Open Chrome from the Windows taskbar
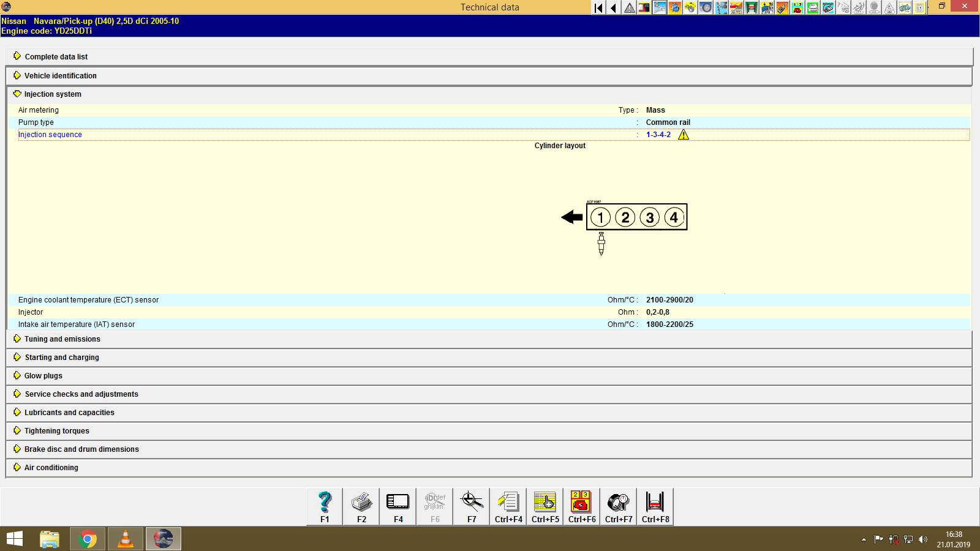The width and height of the screenshot is (980, 551). point(87,539)
